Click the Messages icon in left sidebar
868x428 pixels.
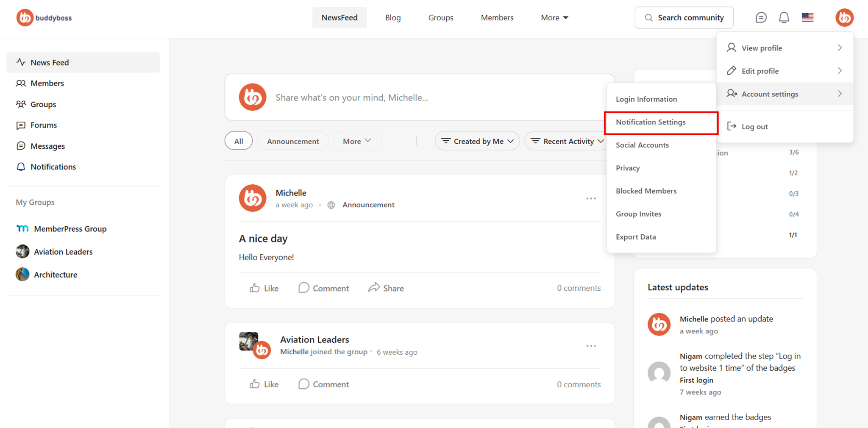click(x=21, y=146)
